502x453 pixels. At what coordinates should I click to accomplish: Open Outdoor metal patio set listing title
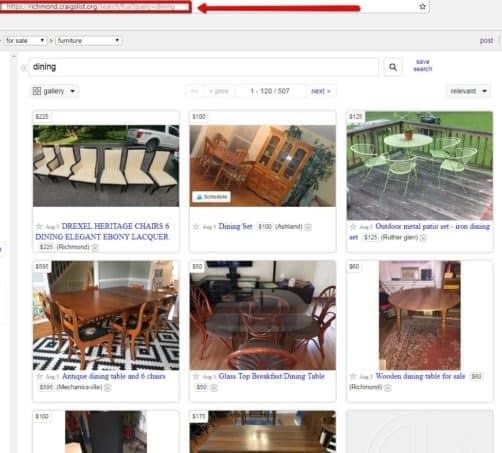coord(419,231)
